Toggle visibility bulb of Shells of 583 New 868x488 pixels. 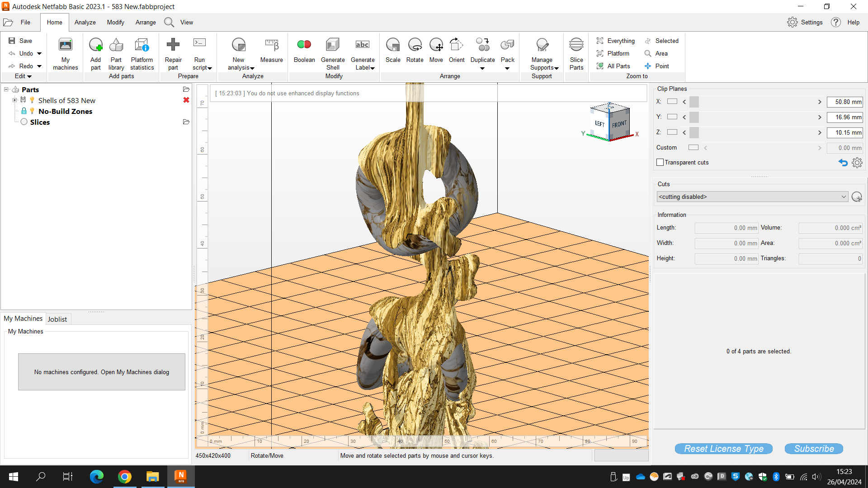click(x=32, y=100)
